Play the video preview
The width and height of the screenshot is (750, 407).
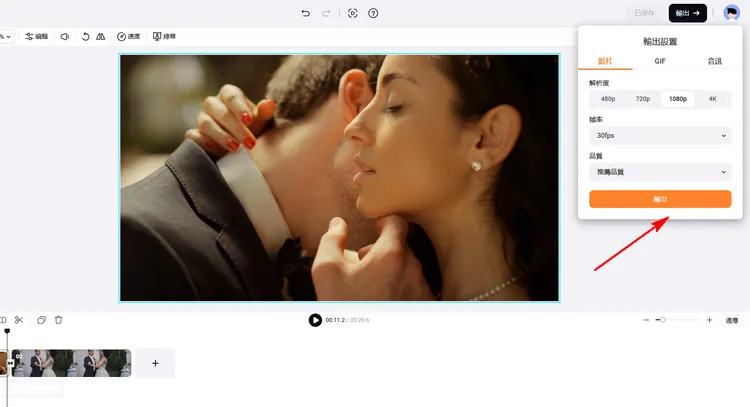(x=315, y=320)
